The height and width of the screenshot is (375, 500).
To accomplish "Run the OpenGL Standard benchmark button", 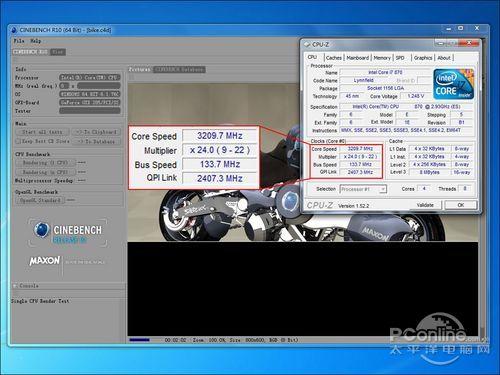I will point(40,200).
